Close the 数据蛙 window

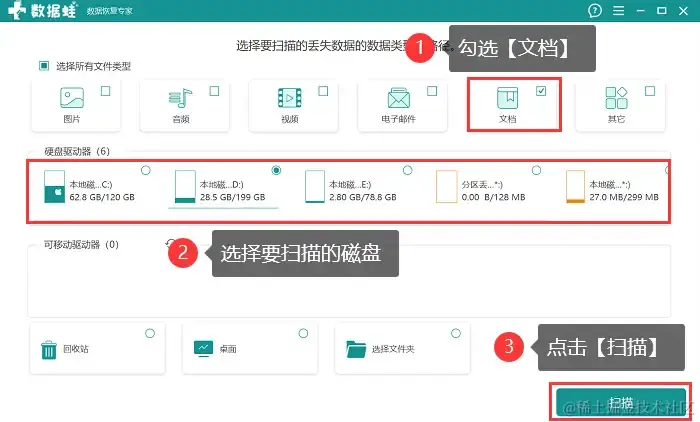pyautogui.click(x=683, y=10)
